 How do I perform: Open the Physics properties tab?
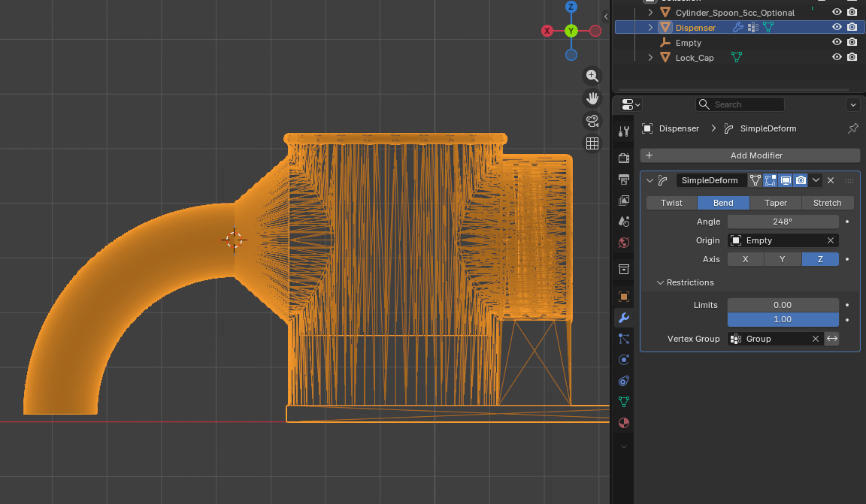pos(623,360)
